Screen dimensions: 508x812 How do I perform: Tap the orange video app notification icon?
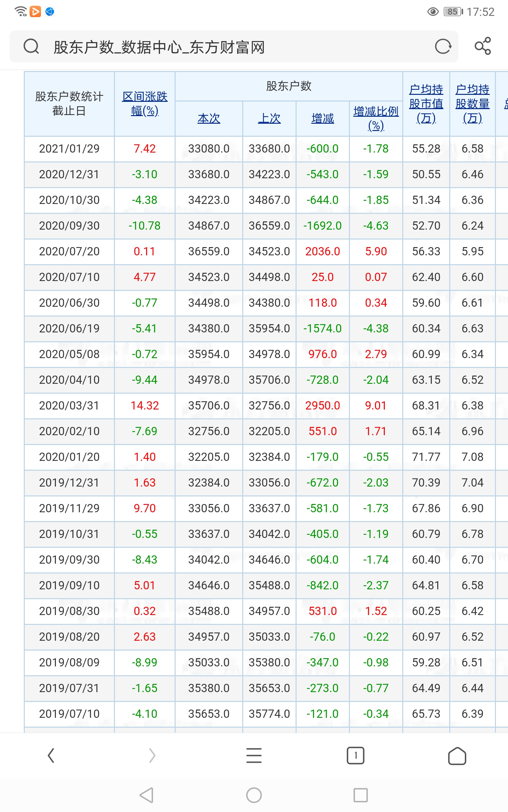click(x=35, y=11)
